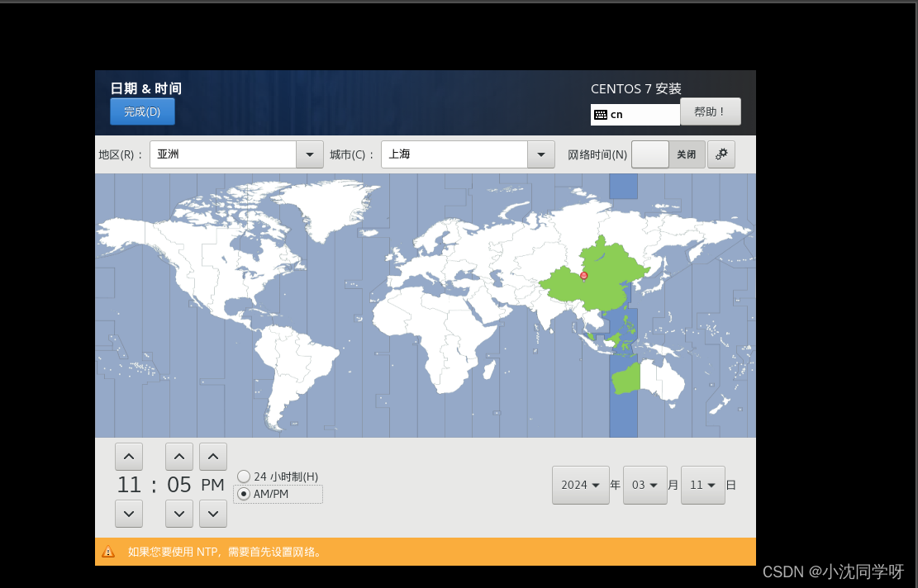Screen dimensions: 918x588
Task: Click the minute value 05
Action: tap(179, 485)
